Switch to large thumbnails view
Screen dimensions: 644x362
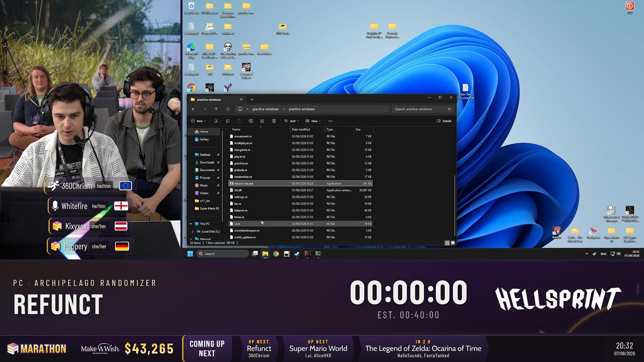tap(453, 243)
